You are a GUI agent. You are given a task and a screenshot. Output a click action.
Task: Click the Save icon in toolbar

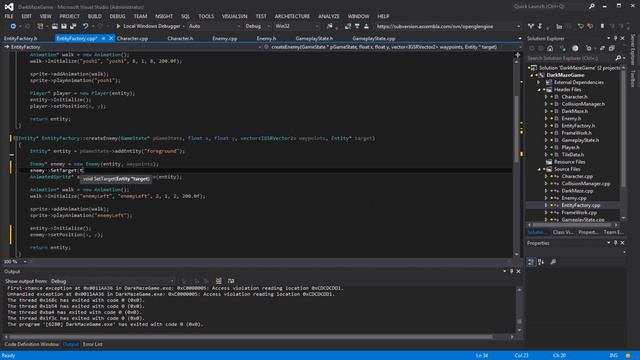click(x=64, y=26)
